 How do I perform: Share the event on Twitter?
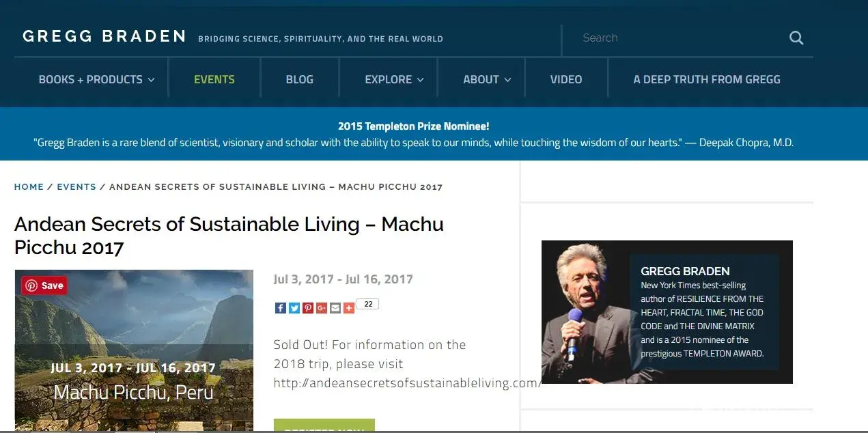(x=294, y=308)
